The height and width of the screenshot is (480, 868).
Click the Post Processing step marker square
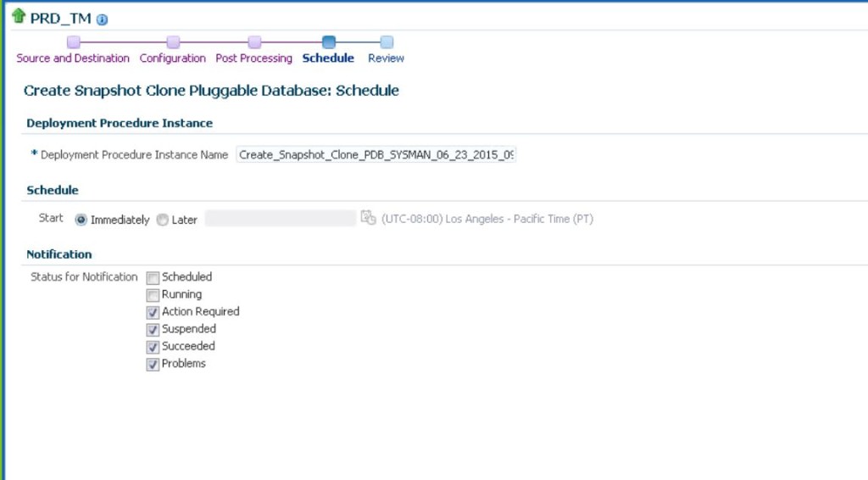[x=254, y=42]
